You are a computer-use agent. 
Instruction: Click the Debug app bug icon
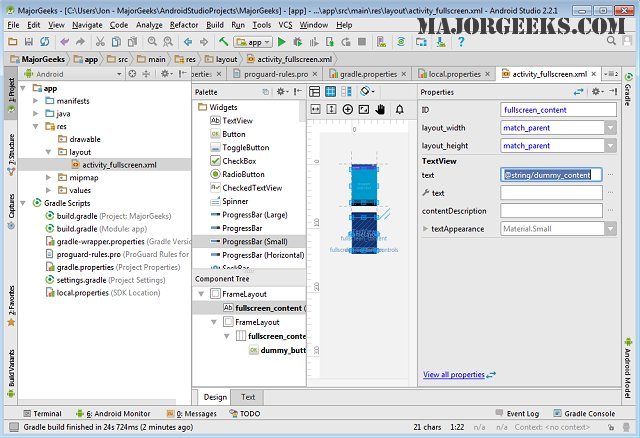click(x=298, y=42)
